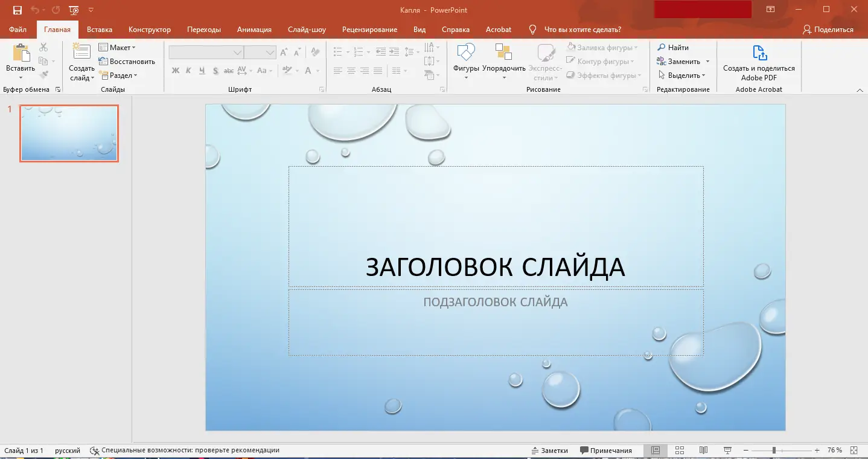Screen dimensions: 868x459
Task: Open the font size combo box
Action: click(260, 53)
